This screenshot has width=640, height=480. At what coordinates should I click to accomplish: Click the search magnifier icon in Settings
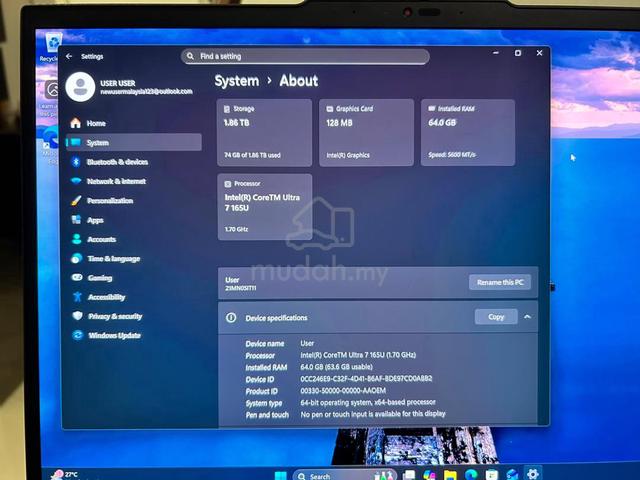[x=190, y=56]
